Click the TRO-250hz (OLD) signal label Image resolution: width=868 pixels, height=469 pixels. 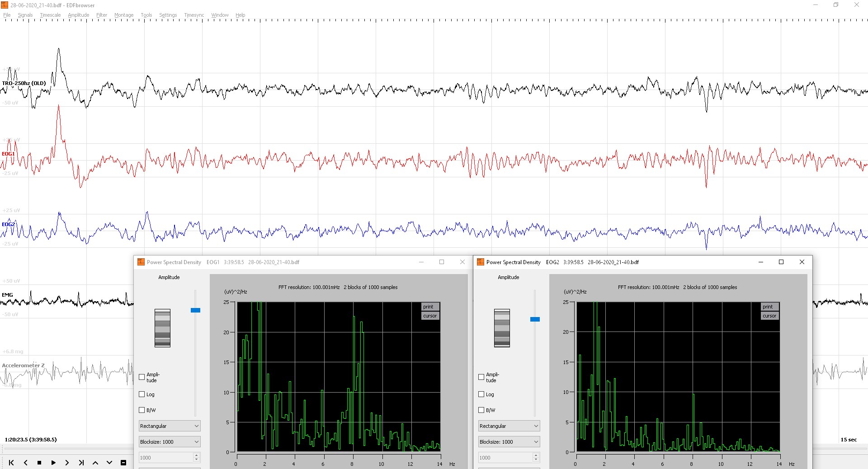click(x=24, y=83)
